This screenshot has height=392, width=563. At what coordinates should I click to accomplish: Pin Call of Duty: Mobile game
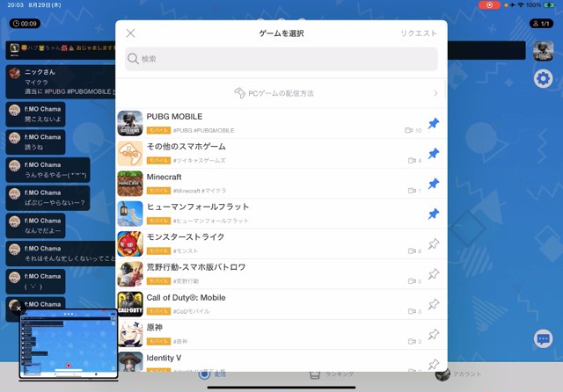434,304
